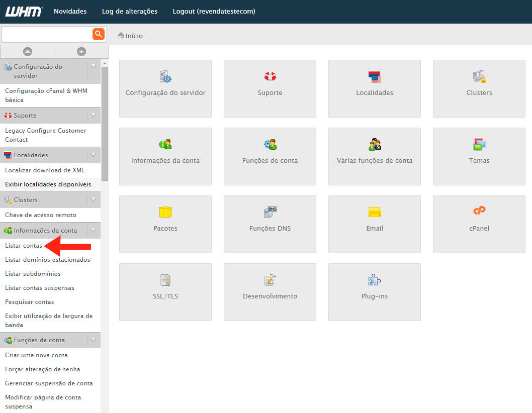Click Clusters section header in sidebar
This screenshot has width=532, height=413.
pos(50,200)
